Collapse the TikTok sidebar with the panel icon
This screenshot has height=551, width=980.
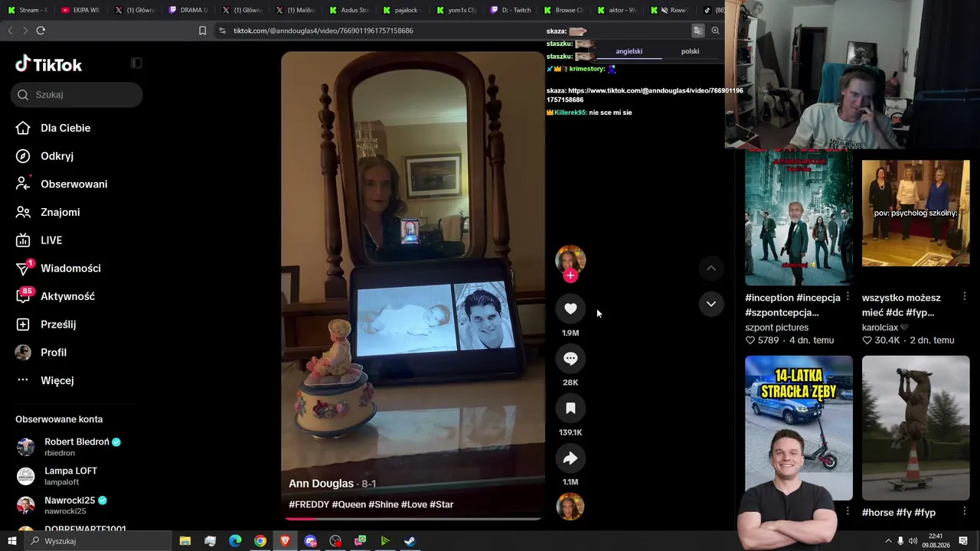click(x=136, y=64)
